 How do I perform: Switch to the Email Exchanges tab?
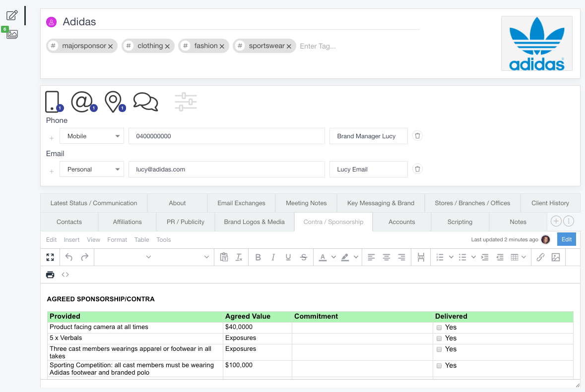241,203
